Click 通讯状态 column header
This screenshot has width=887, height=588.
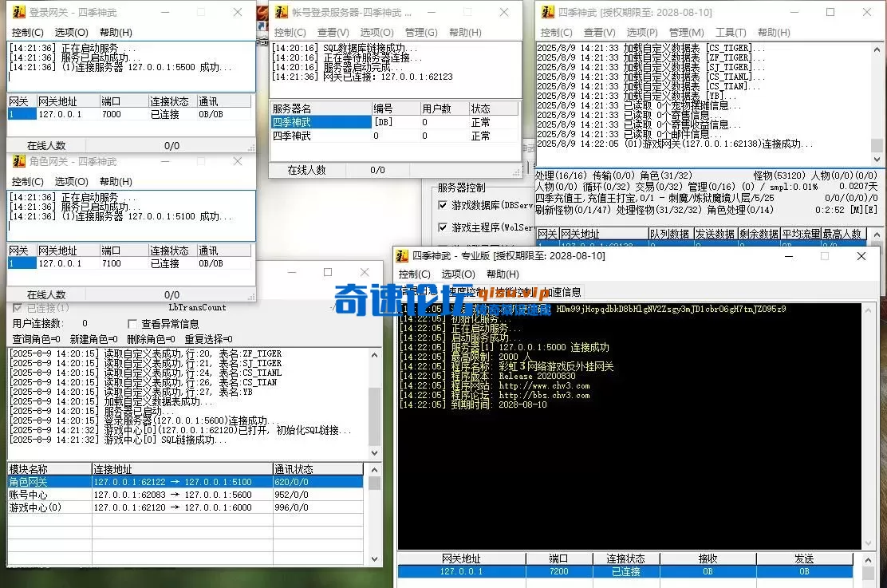pos(318,469)
